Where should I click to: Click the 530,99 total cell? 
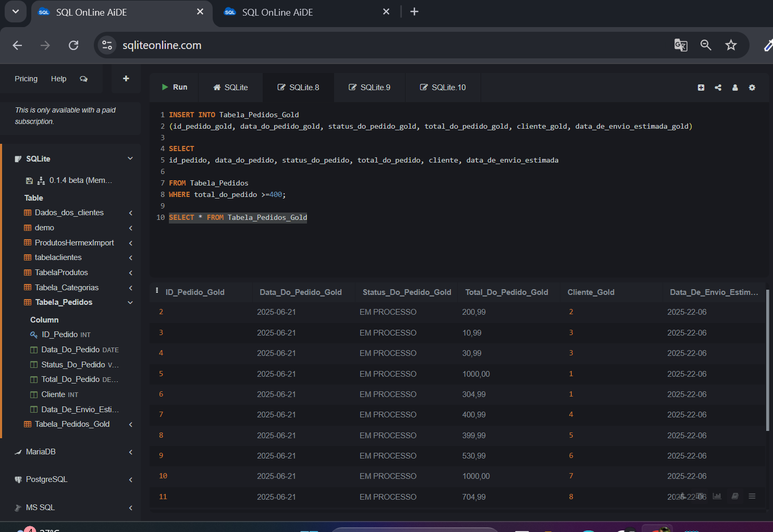pos(474,456)
